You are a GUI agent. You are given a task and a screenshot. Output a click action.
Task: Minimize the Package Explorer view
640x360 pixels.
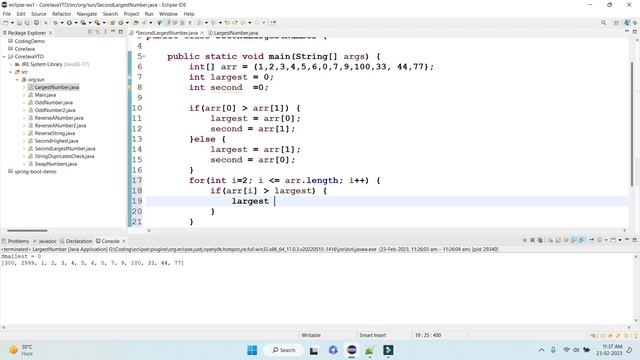[x=113, y=32]
